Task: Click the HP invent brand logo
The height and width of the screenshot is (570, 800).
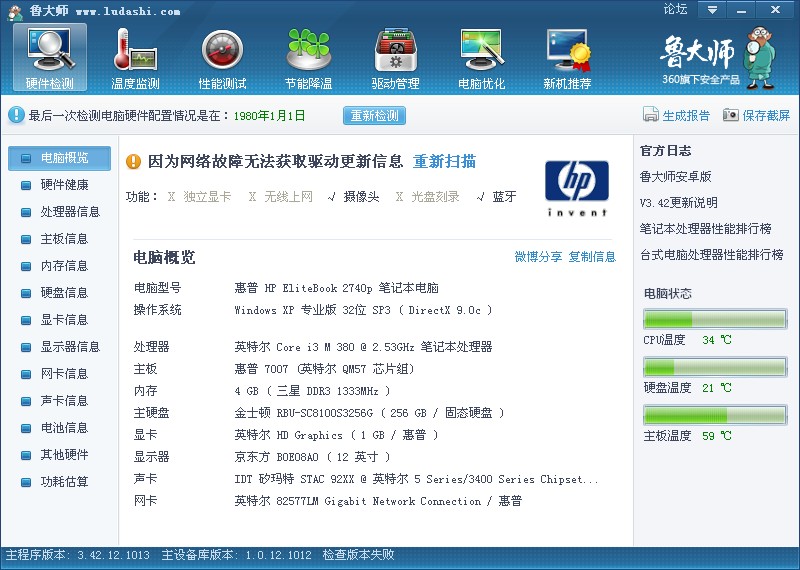Action: pos(577,188)
